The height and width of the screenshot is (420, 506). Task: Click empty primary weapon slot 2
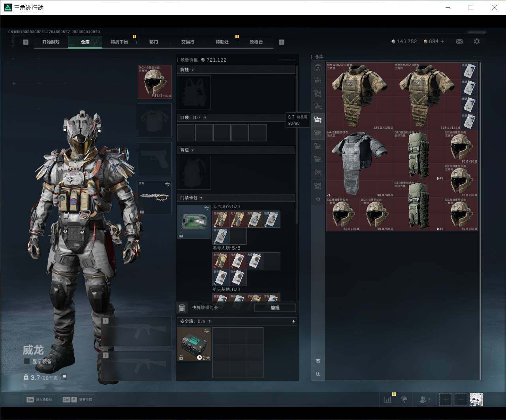(x=136, y=366)
